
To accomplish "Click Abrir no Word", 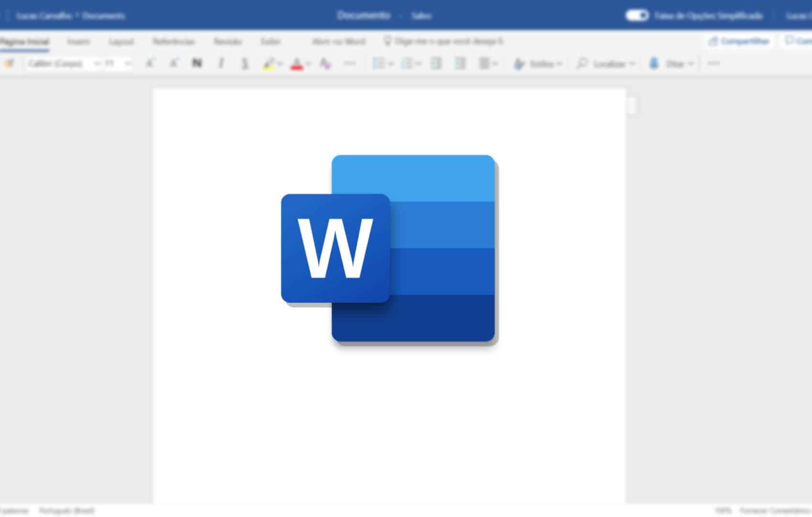I will 338,42.
